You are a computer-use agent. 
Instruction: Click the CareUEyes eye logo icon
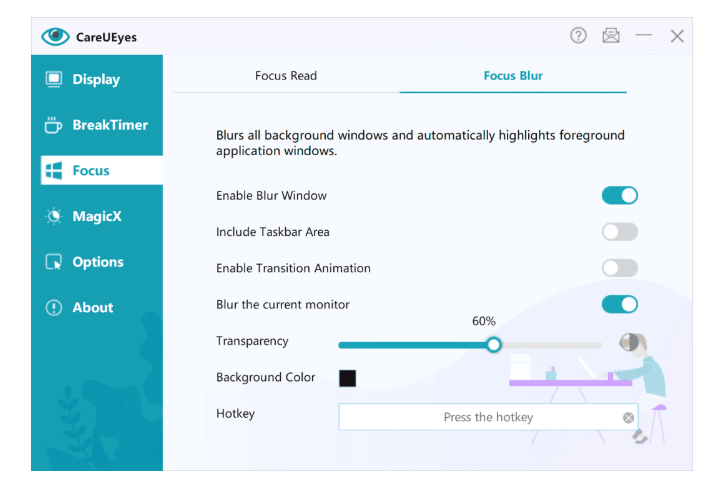point(55,37)
